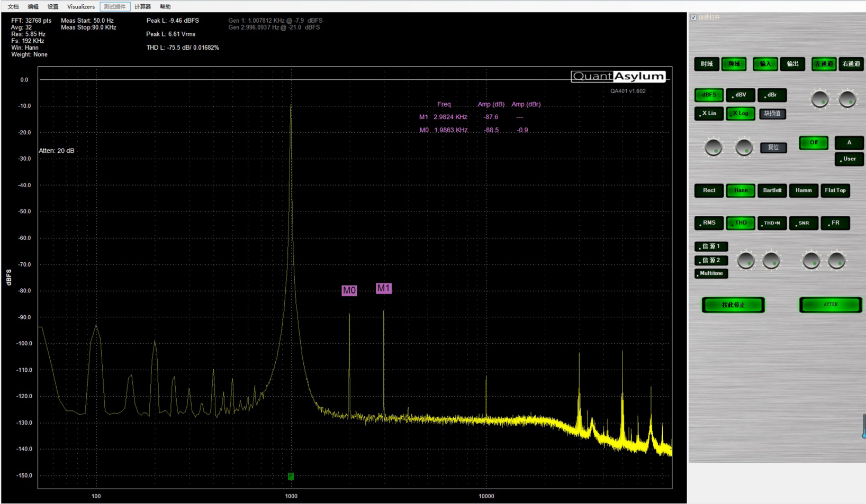Toggle the 保持打开 checkbox

[x=693, y=17]
